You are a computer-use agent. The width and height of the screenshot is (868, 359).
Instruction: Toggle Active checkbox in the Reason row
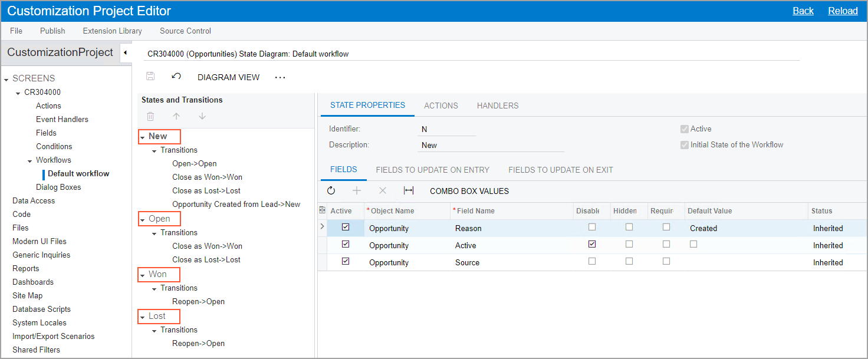click(346, 227)
